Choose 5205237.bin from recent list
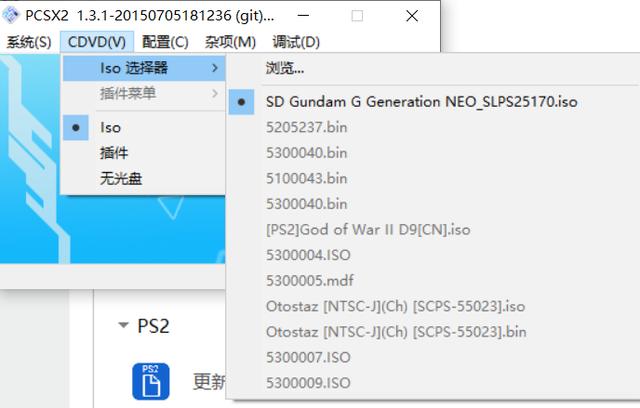This screenshot has height=408, width=640. 307,127
